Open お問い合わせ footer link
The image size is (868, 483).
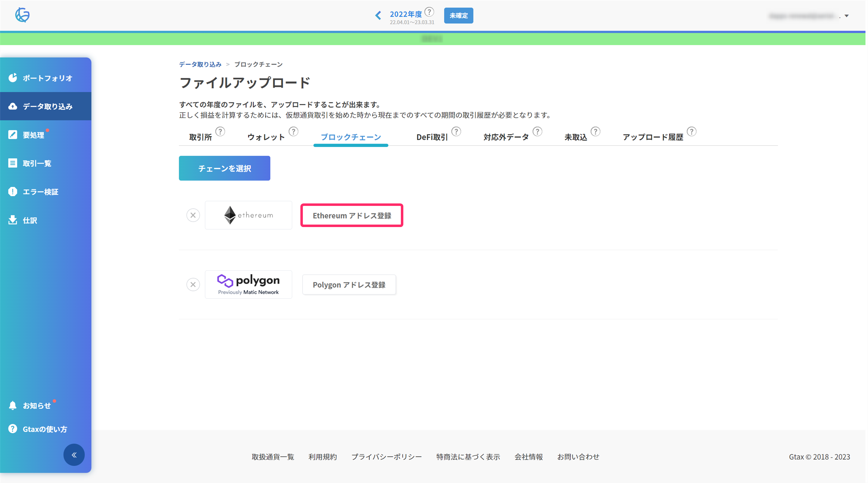coord(578,457)
